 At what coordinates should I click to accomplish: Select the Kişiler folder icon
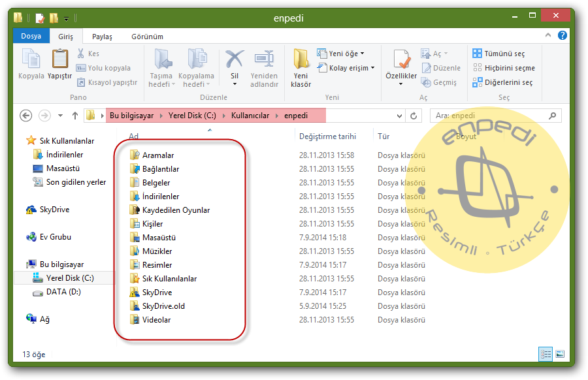tap(134, 224)
